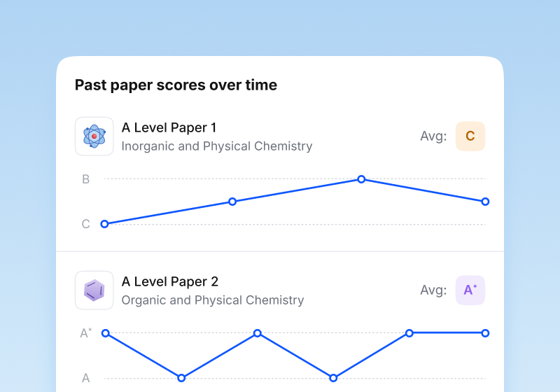Screen dimensions: 560x392
Task: Select the orange C average grade badge
Action: 470,136
